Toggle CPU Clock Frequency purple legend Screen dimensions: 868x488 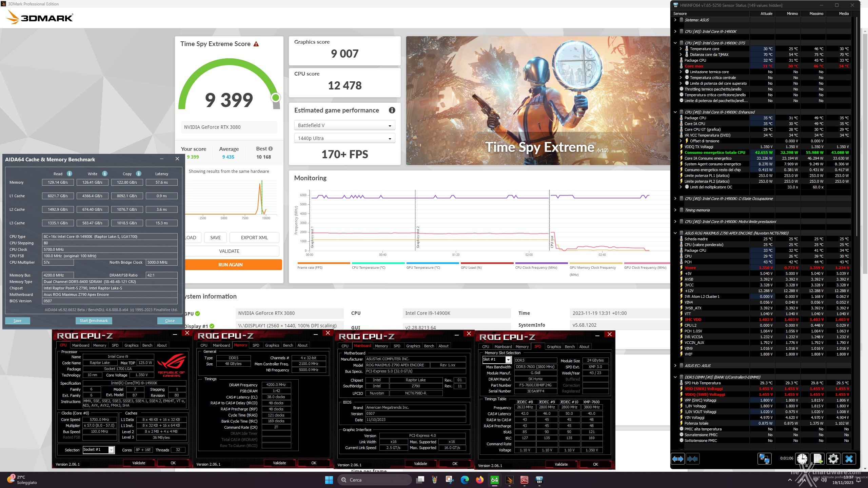pos(541,265)
